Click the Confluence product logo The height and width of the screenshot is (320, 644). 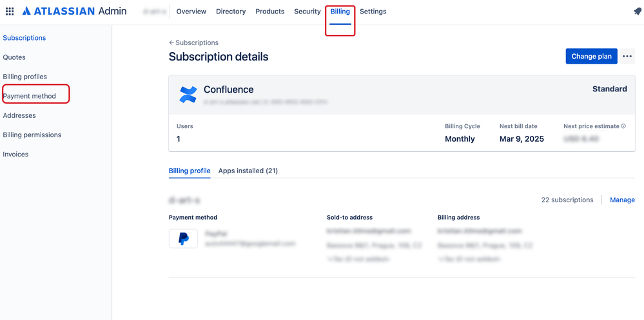click(188, 94)
